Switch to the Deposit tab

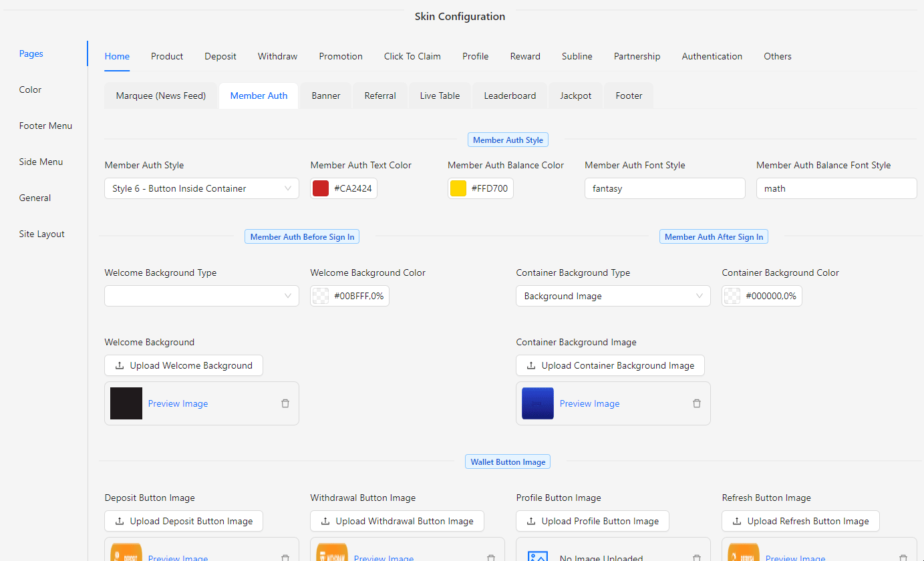pyautogui.click(x=220, y=56)
